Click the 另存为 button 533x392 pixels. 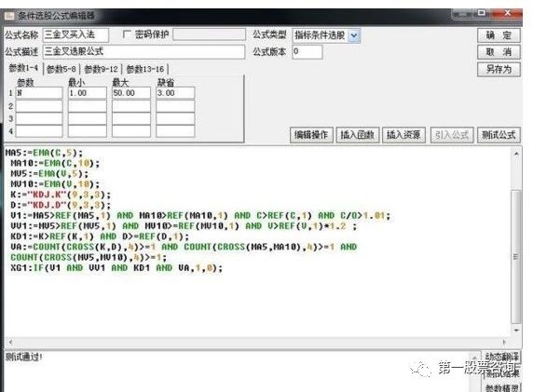coord(499,69)
